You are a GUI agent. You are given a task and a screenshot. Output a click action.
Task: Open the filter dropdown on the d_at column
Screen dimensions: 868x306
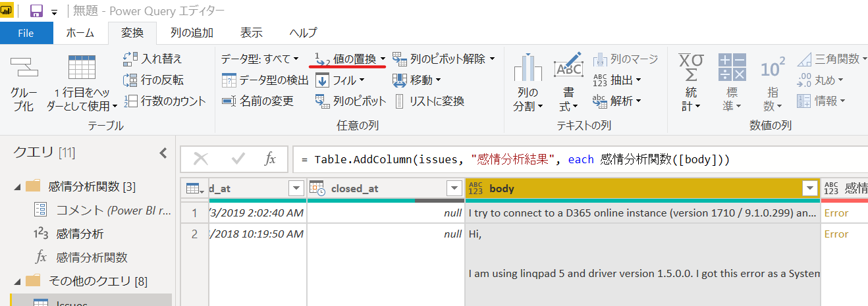point(296,189)
